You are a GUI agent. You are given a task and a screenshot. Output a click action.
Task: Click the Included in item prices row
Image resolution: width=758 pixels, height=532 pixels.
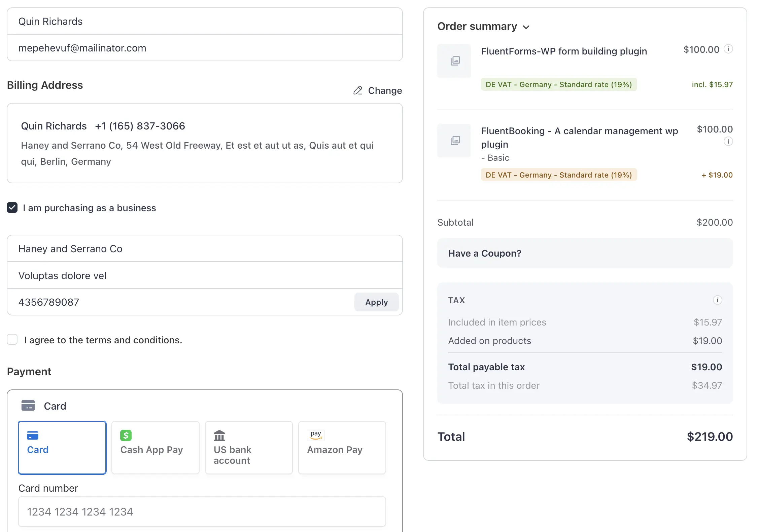(585, 322)
